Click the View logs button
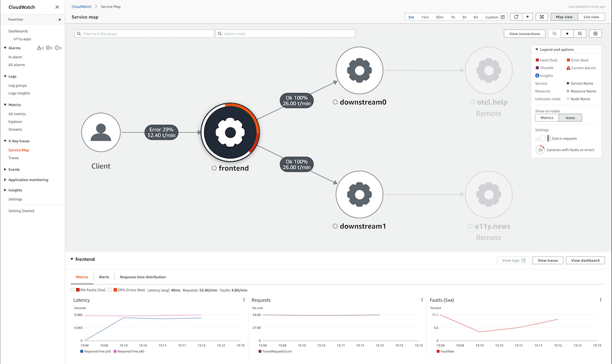 [x=513, y=260]
